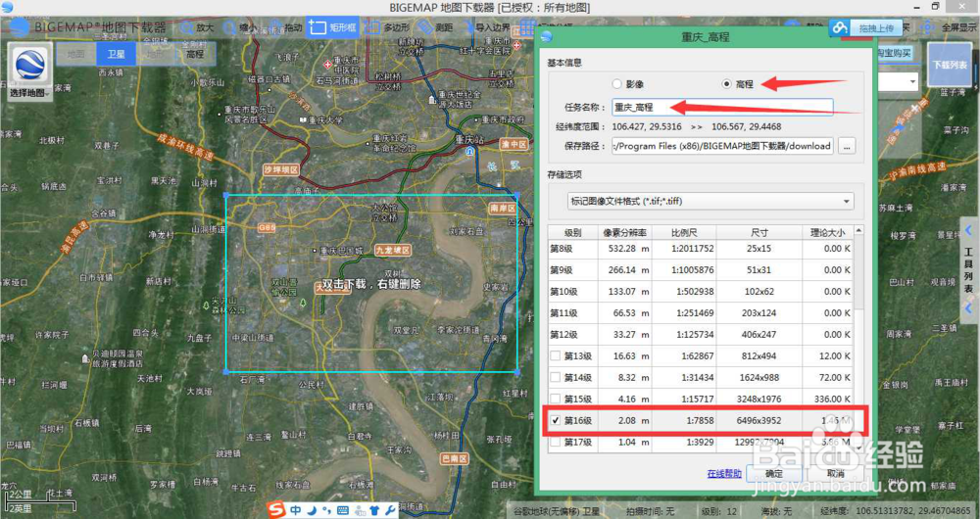Click the browse '...' button for save path
The width and height of the screenshot is (980, 519).
coord(847,146)
